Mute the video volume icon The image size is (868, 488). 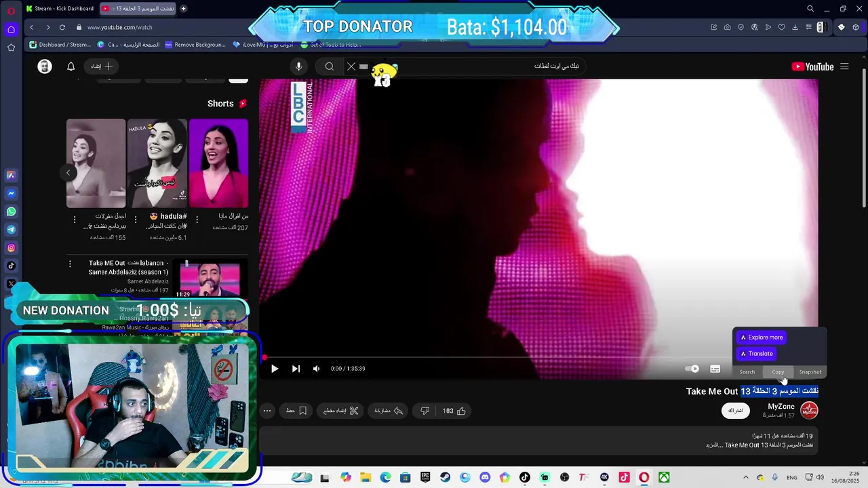316,369
